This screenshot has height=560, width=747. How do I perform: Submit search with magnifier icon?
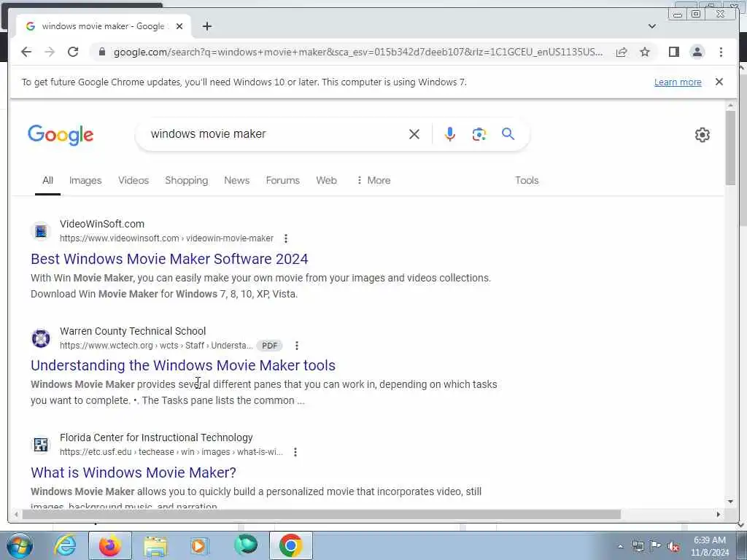pyautogui.click(x=508, y=134)
